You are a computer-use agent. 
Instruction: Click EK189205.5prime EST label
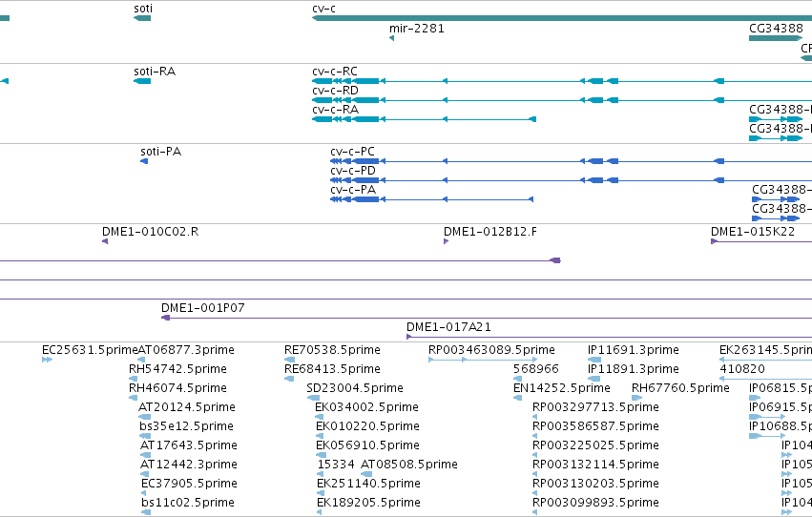(368, 503)
